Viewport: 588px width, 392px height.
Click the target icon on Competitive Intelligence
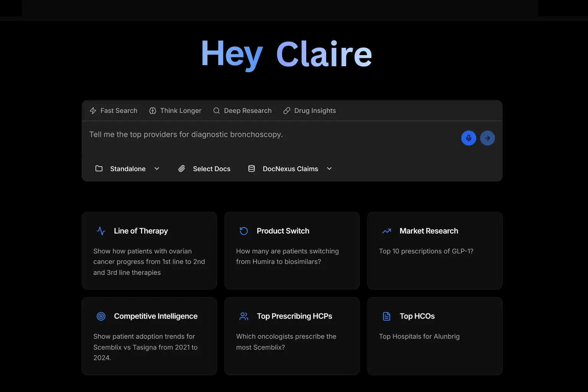pos(101,316)
